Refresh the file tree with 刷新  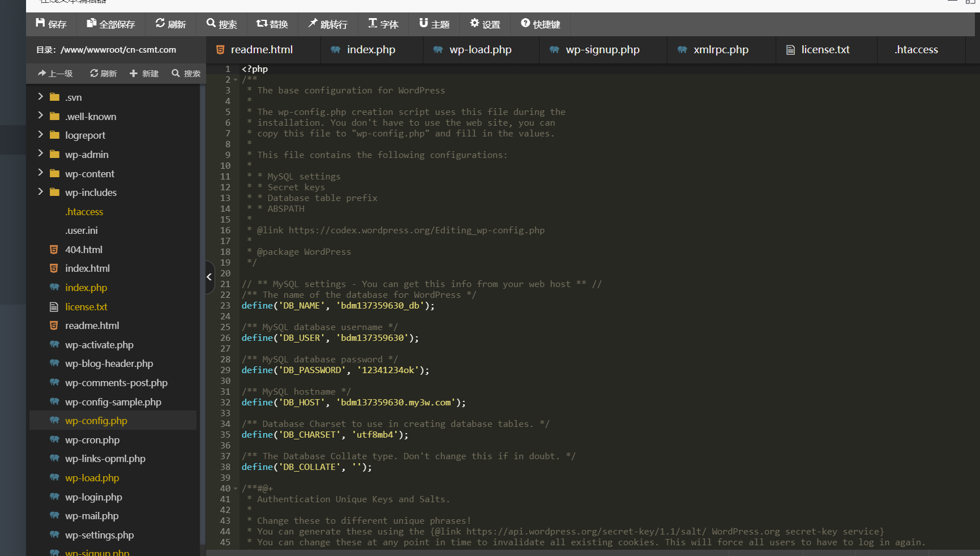(x=103, y=74)
